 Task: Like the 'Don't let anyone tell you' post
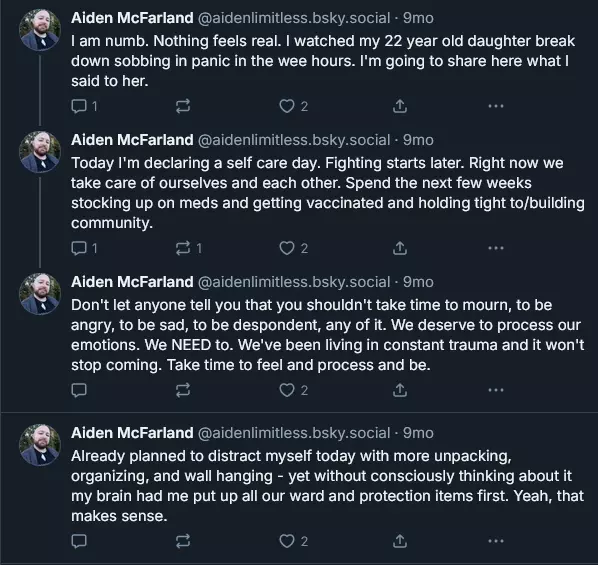(x=293, y=390)
